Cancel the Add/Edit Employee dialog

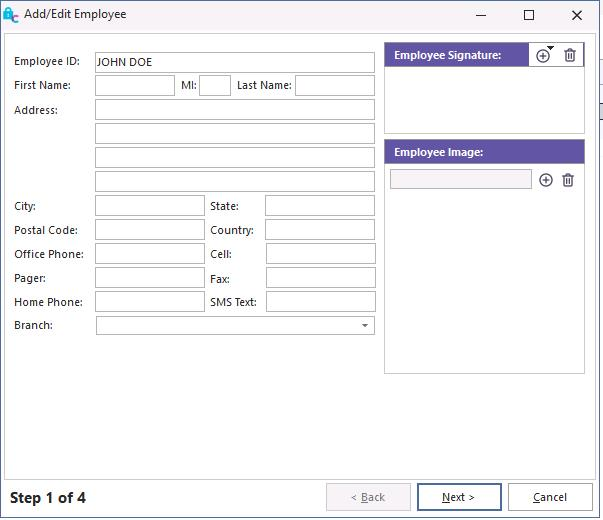tap(550, 497)
